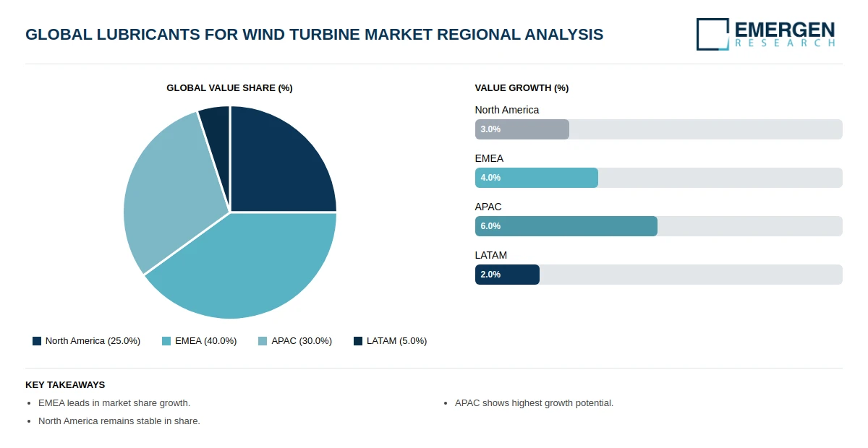The width and height of the screenshot is (868, 448).
Task: Click the VALUE GROWTH (%) heading
Action: pyautogui.click(x=522, y=88)
